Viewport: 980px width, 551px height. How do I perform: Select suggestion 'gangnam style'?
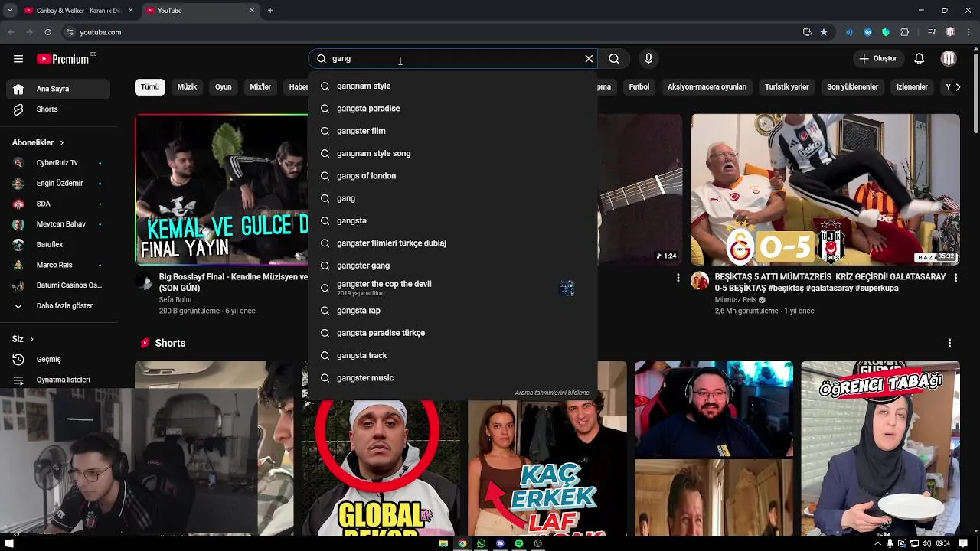pyautogui.click(x=452, y=86)
